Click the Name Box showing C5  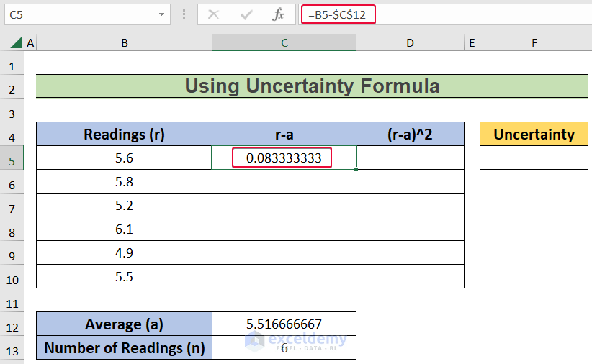pos(78,14)
